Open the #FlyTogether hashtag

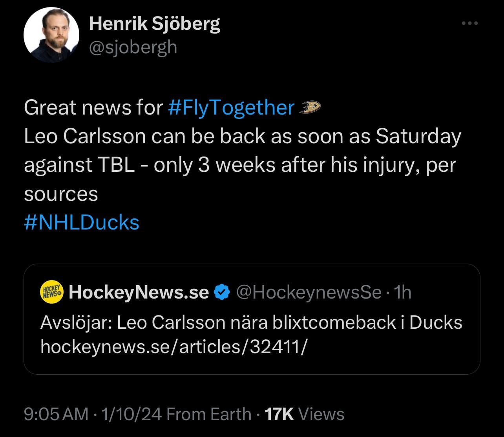pos(231,107)
